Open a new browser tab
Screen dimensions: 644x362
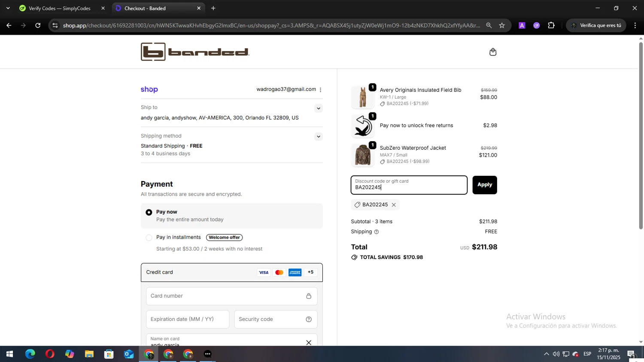pos(213,8)
